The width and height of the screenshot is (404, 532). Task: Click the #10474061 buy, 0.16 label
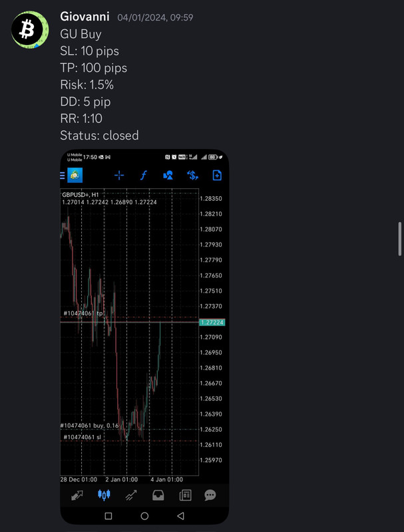pos(90,426)
